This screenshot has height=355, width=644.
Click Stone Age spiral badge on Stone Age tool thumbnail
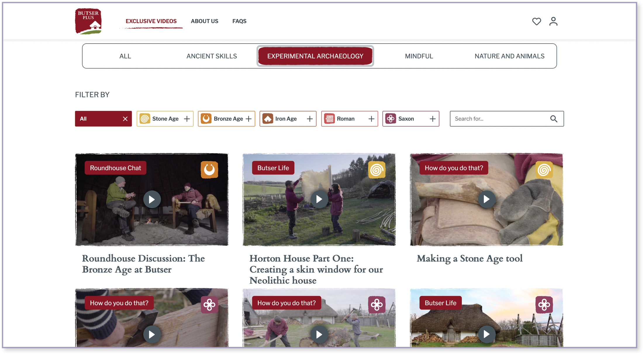pos(544,170)
